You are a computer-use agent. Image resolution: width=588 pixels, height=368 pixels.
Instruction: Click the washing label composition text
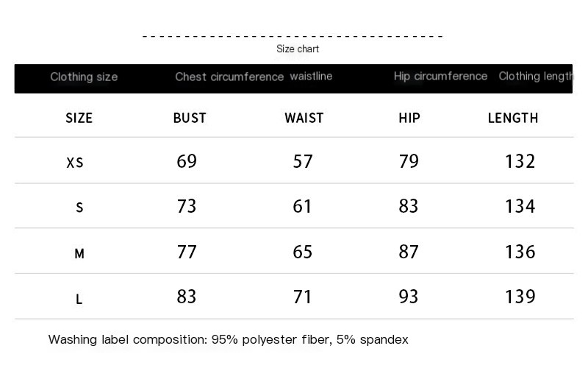pos(228,340)
